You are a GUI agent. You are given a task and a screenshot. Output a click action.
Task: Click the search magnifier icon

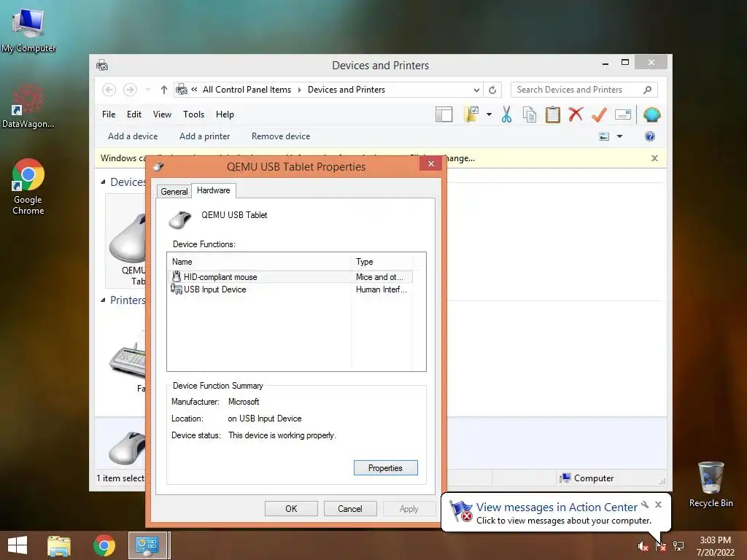[648, 90]
